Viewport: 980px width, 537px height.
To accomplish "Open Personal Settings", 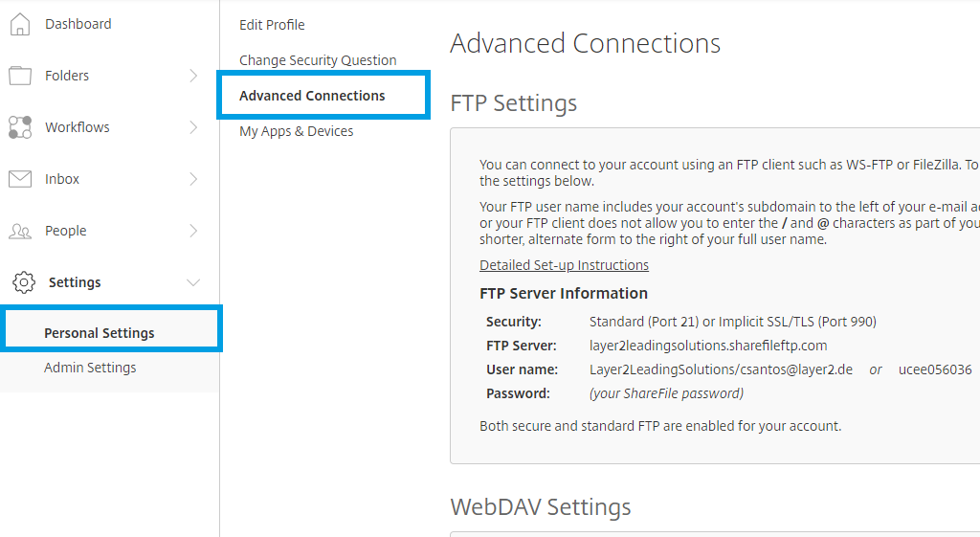I will [x=100, y=333].
